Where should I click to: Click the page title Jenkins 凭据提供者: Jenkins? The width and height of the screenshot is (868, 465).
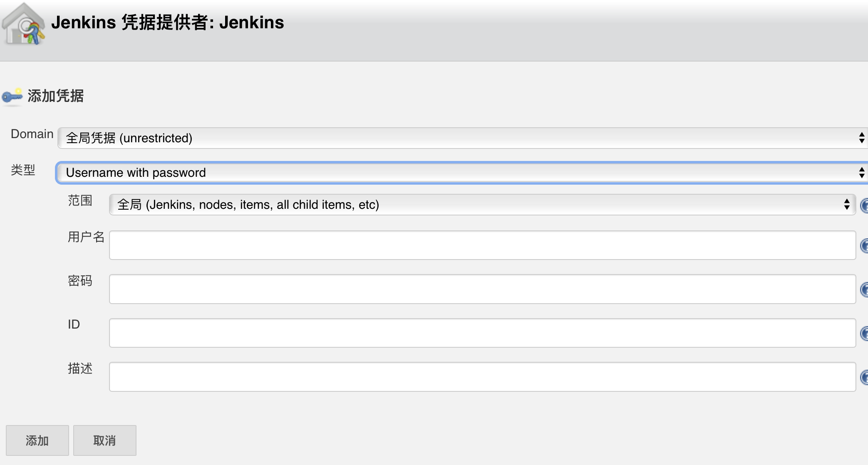click(x=167, y=22)
